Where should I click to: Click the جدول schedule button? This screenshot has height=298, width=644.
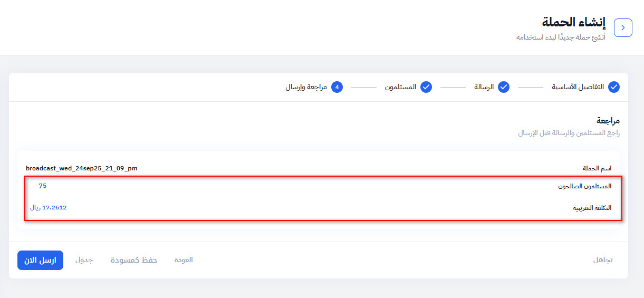(x=84, y=260)
